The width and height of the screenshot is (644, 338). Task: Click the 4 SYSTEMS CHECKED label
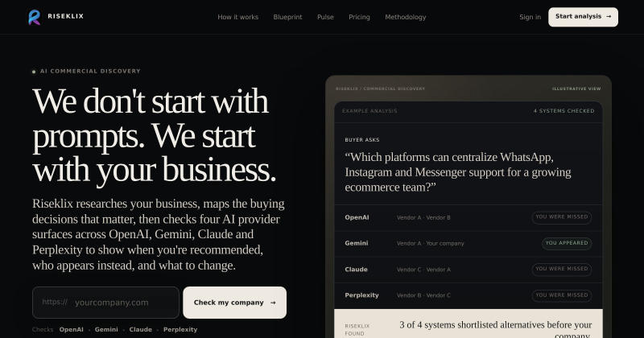(563, 111)
